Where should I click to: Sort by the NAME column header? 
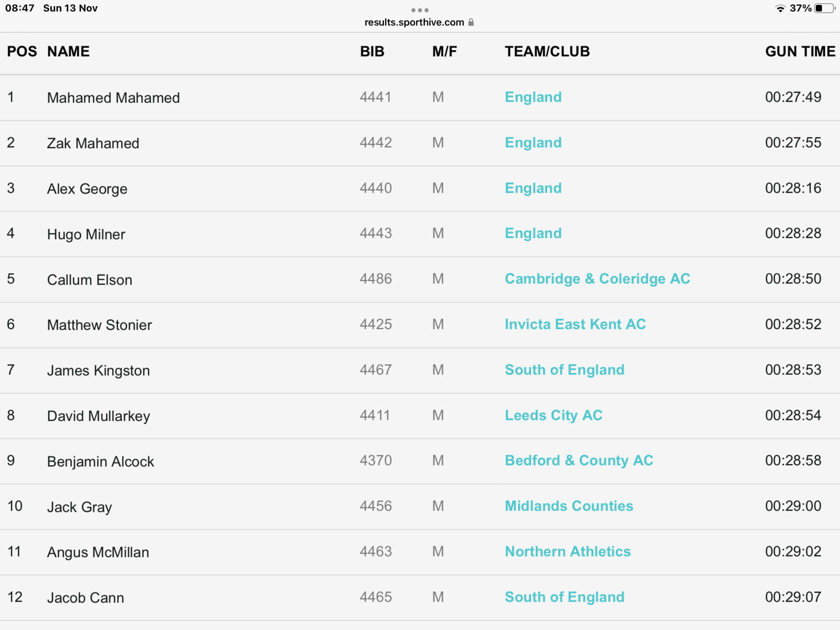68,52
